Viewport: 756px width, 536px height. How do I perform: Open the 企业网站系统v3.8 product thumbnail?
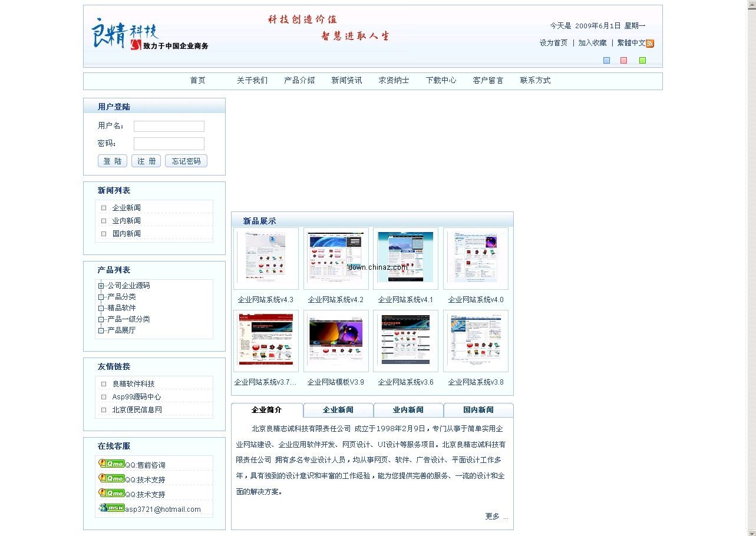tap(476, 341)
